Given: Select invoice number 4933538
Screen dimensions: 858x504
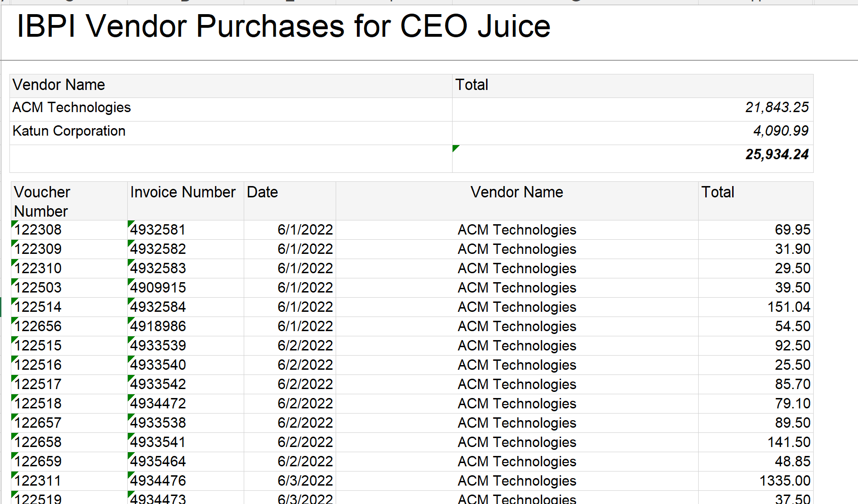Looking at the screenshot, I should [x=158, y=423].
